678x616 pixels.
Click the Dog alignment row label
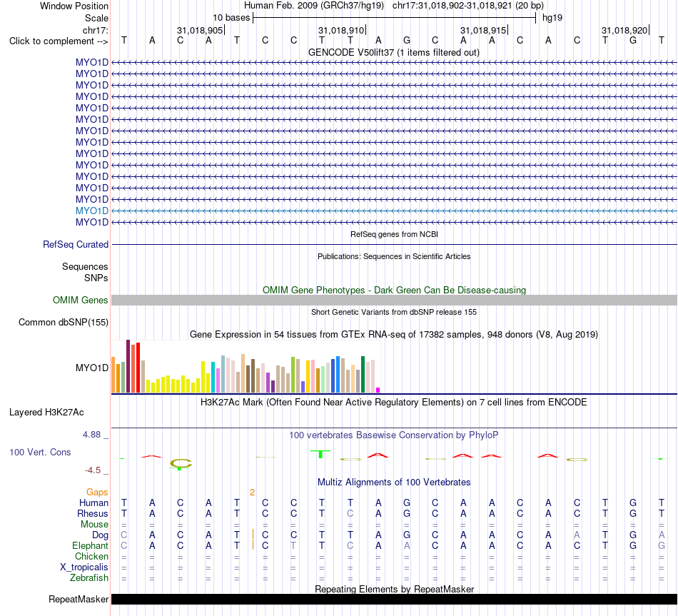(x=100, y=535)
